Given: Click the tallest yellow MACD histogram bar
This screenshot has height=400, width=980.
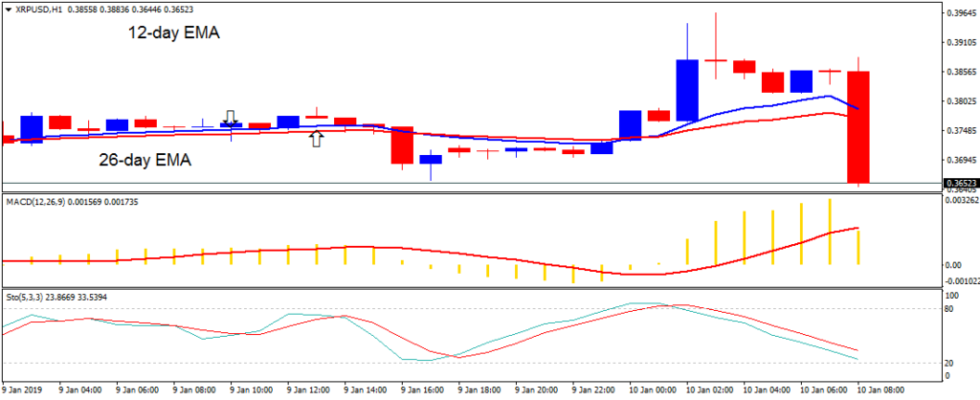Looking at the screenshot, I should 830,232.
